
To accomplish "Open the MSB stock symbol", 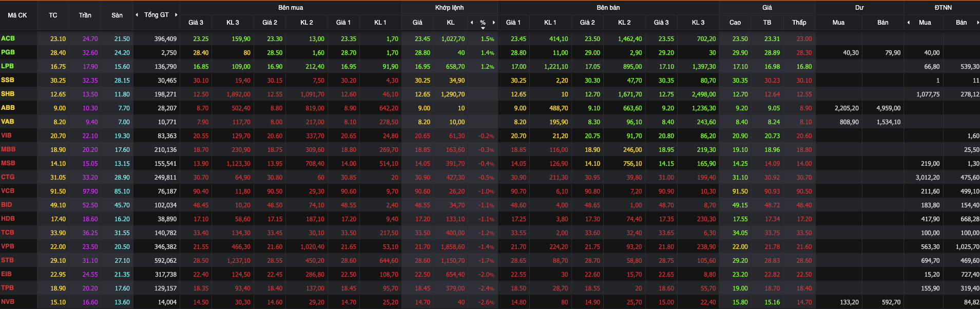I will click(8, 163).
